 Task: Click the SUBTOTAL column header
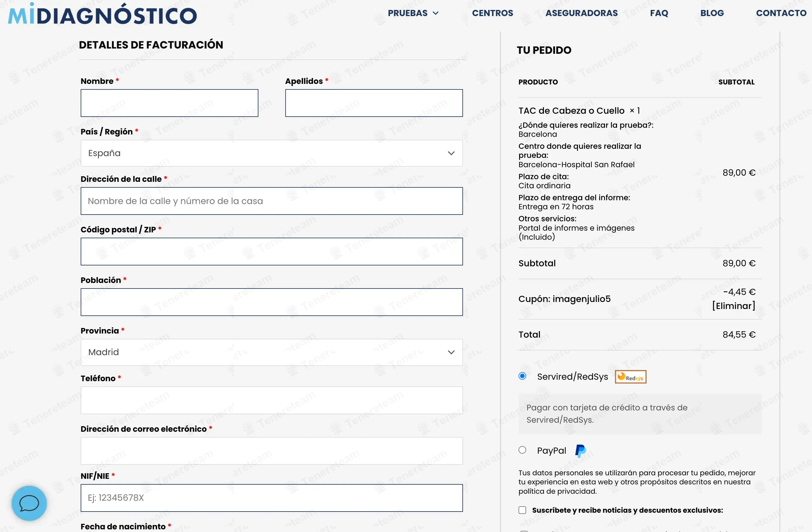click(736, 82)
